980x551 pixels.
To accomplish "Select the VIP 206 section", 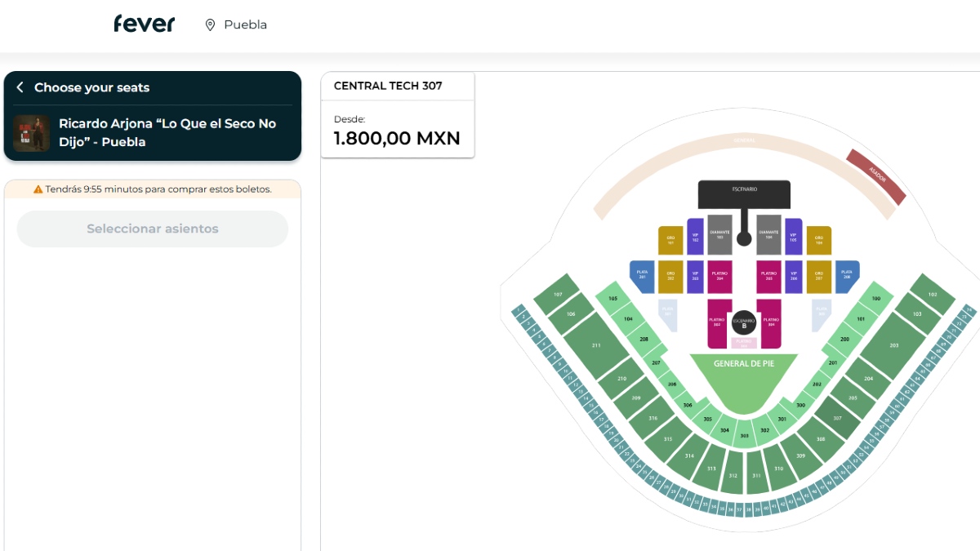I will click(793, 274).
